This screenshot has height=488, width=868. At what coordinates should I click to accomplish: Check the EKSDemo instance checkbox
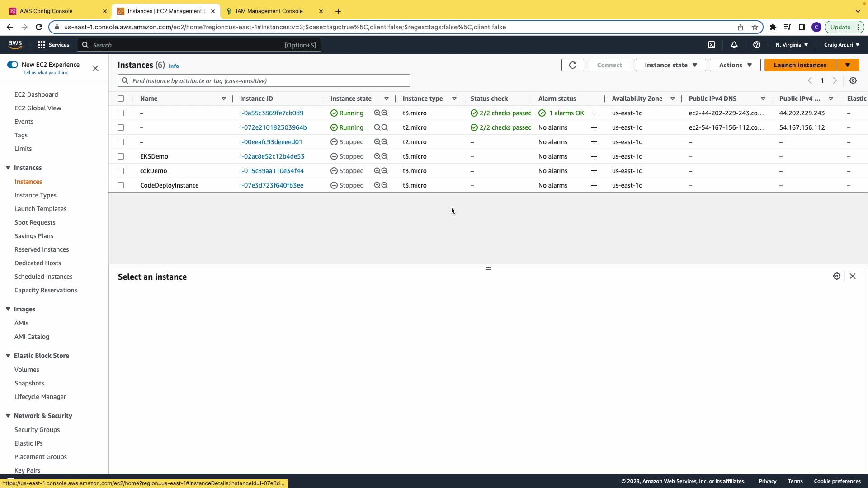point(121,156)
